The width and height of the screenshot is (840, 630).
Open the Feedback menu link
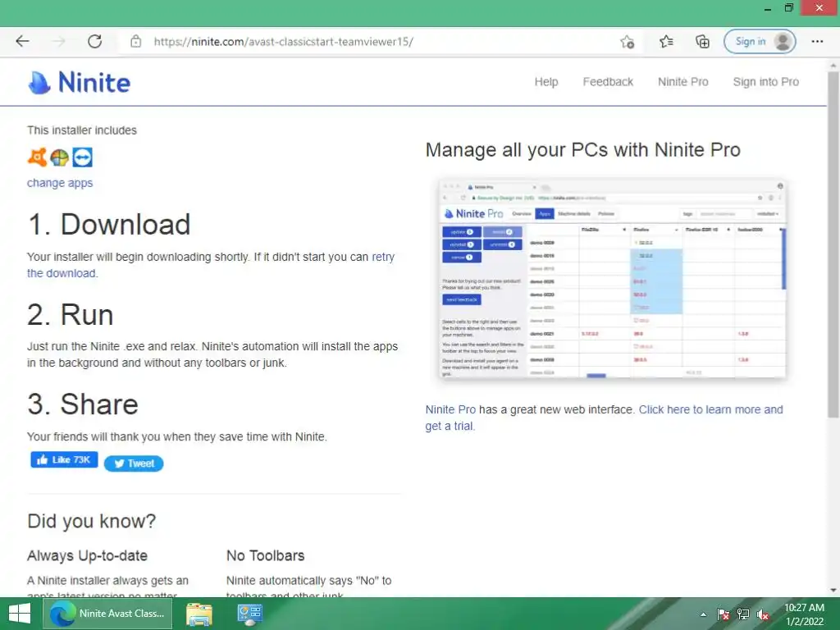click(608, 82)
